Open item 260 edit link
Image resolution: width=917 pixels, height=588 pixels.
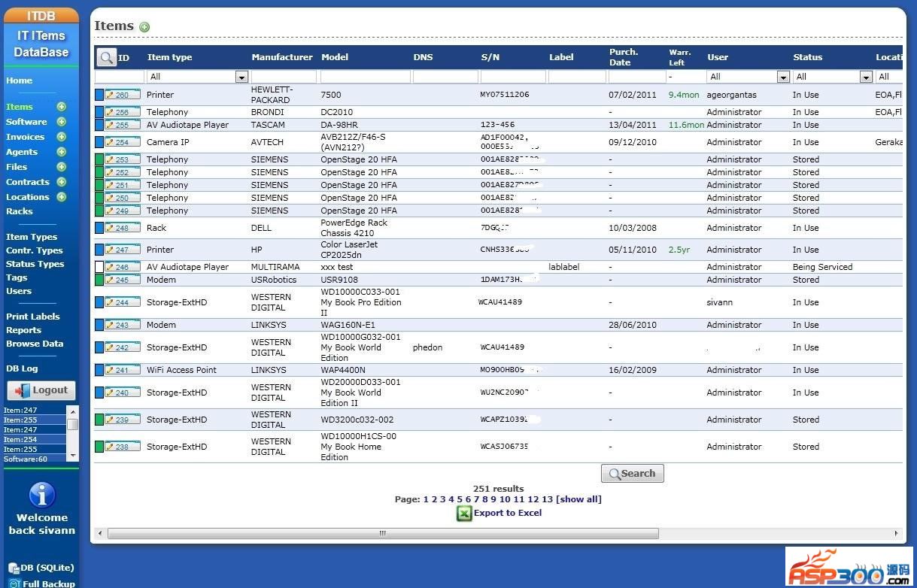pyautogui.click(x=122, y=95)
